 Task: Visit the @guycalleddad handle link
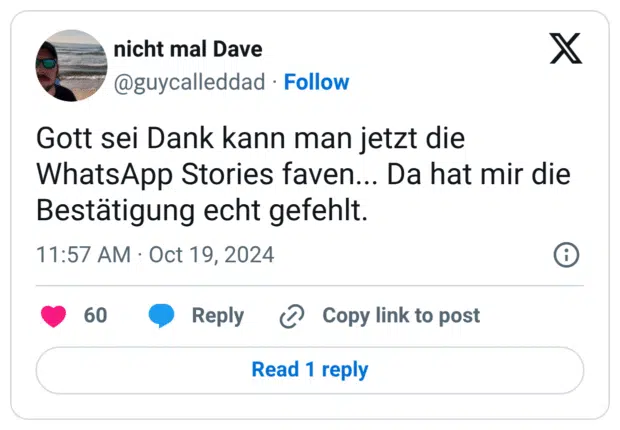[x=190, y=82]
